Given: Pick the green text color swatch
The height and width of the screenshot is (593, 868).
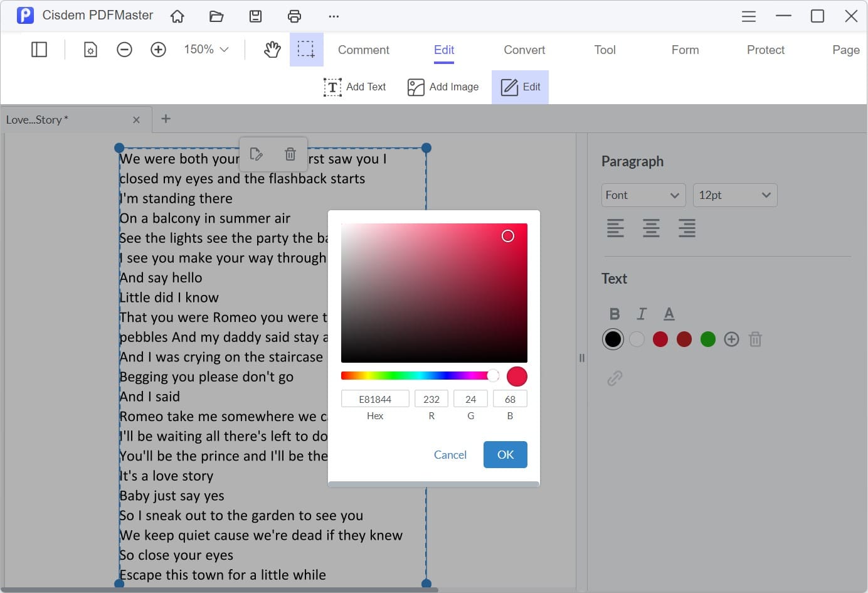Looking at the screenshot, I should (707, 339).
